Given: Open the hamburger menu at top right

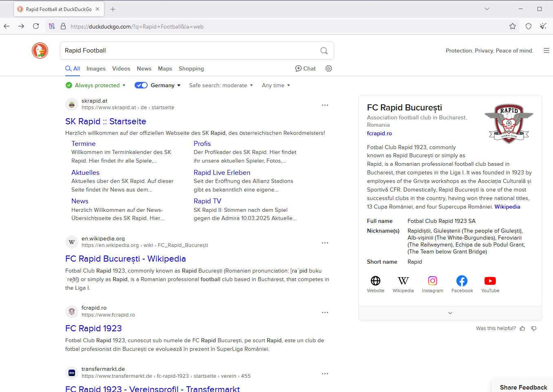Looking at the screenshot, I should click(546, 51).
